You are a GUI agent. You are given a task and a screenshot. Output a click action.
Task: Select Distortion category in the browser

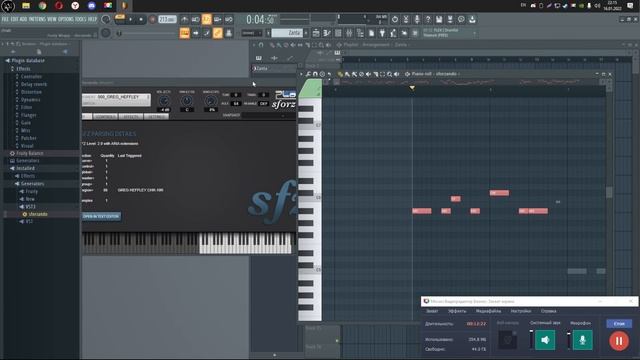pyautogui.click(x=31, y=92)
